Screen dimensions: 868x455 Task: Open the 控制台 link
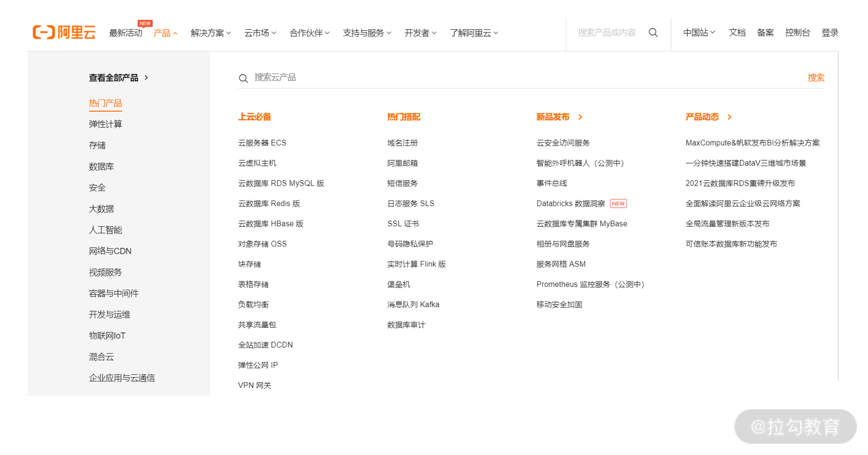tap(798, 32)
